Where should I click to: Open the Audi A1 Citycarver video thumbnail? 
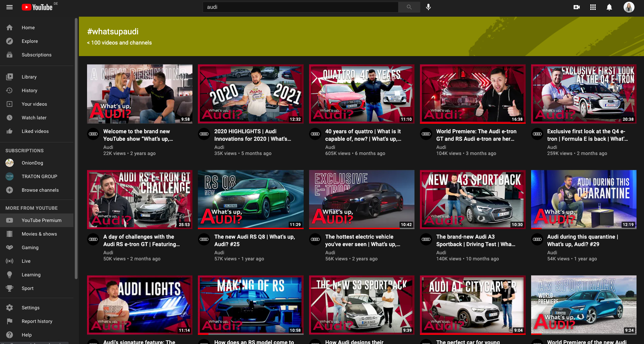coord(473,305)
